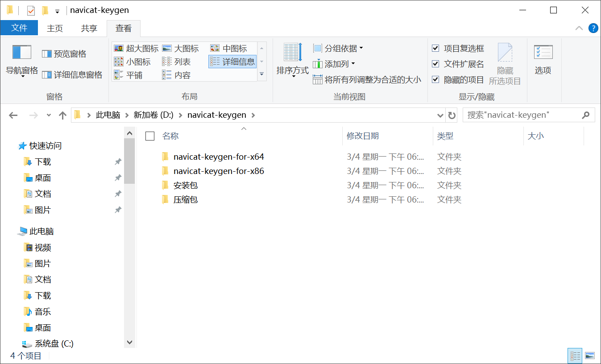This screenshot has width=601, height=364.
Task: Open the Add columns dropdown
Action: pos(334,64)
